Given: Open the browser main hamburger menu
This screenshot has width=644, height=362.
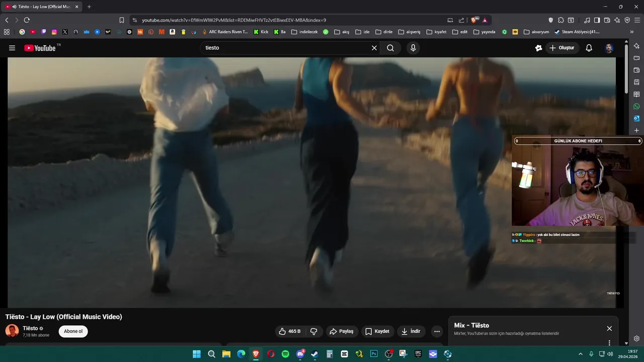Looking at the screenshot, I should pos(637,20).
